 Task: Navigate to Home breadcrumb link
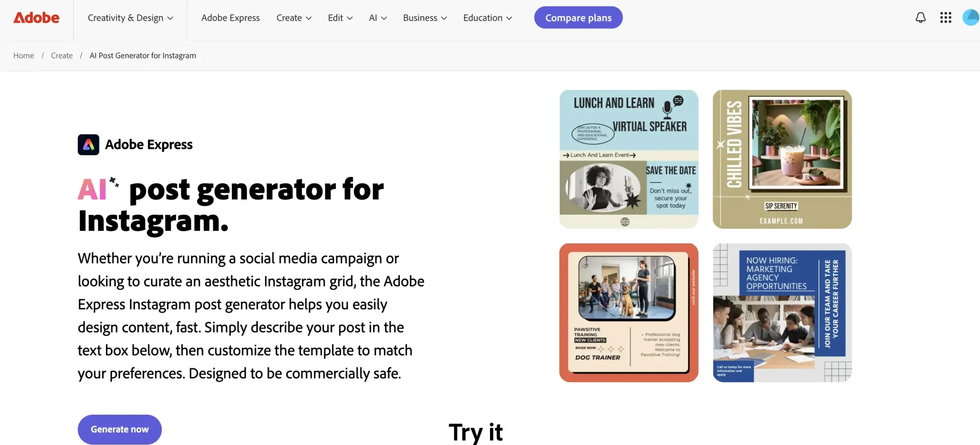23,56
